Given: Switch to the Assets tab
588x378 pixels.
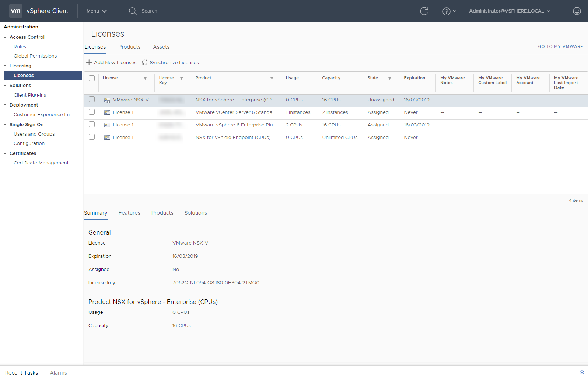Looking at the screenshot, I should tap(161, 47).
